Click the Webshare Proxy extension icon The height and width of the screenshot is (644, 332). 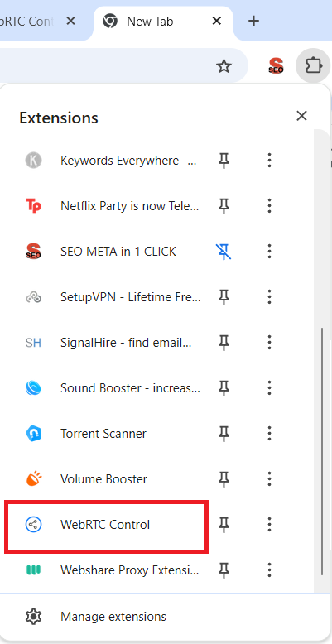click(x=33, y=570)
